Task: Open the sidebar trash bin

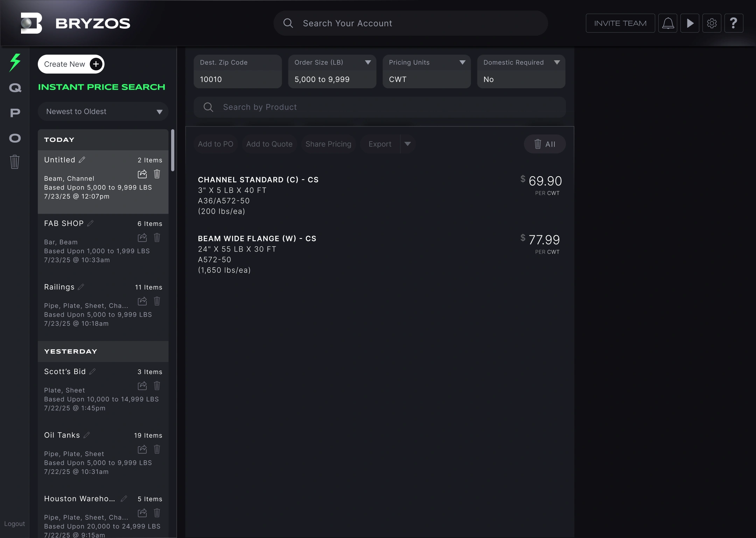Action: click(x=15, y=162)
